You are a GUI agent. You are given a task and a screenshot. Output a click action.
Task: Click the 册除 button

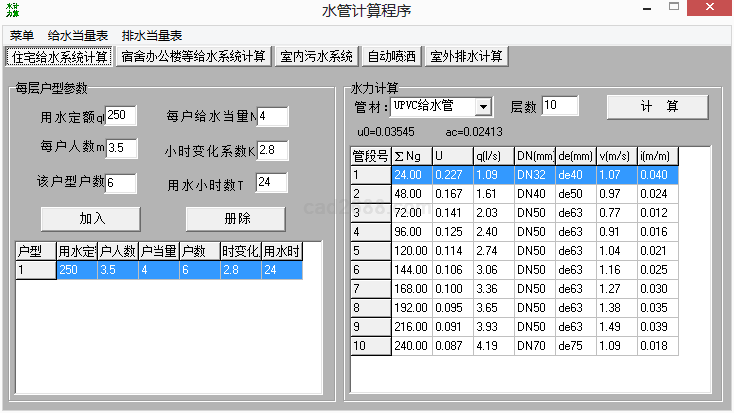coord(237,218)
